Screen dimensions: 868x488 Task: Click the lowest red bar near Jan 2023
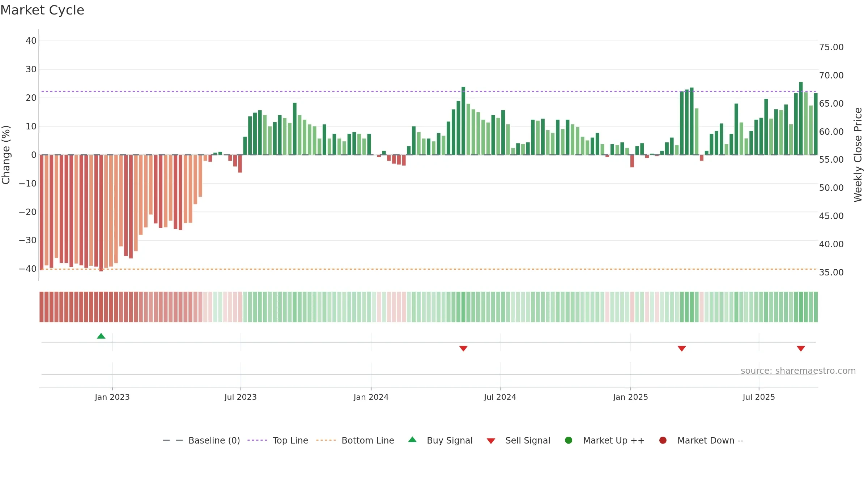(101, 213)
